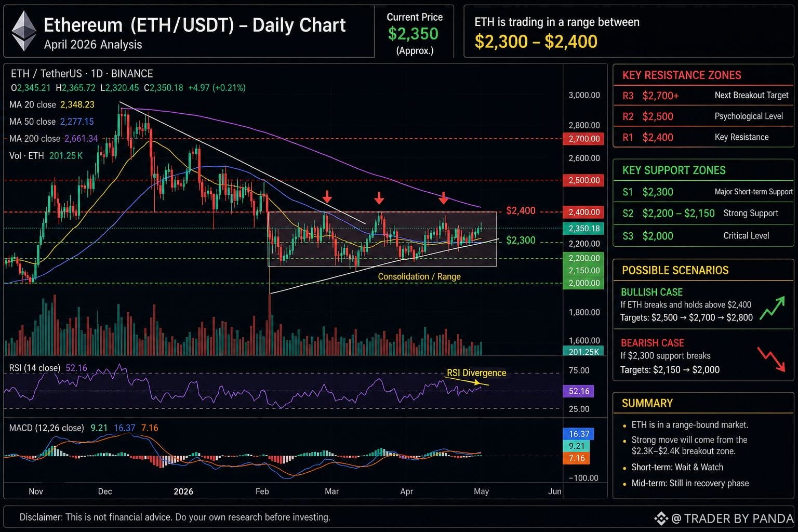The width and height of the screenshot is (798, 532).
Task: Select the 'MA 200 close' indicator label
Action: pos(35,139)
